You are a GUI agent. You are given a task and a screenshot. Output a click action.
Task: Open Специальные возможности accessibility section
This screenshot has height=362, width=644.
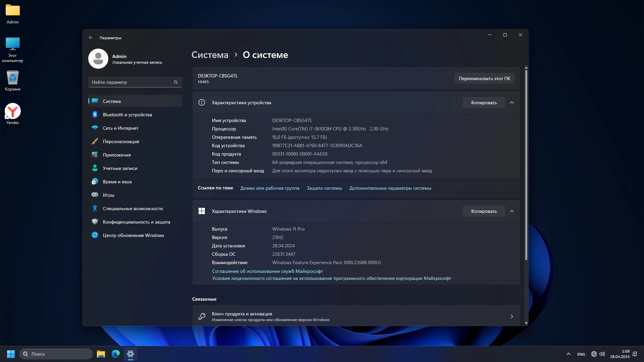point(132,208)
